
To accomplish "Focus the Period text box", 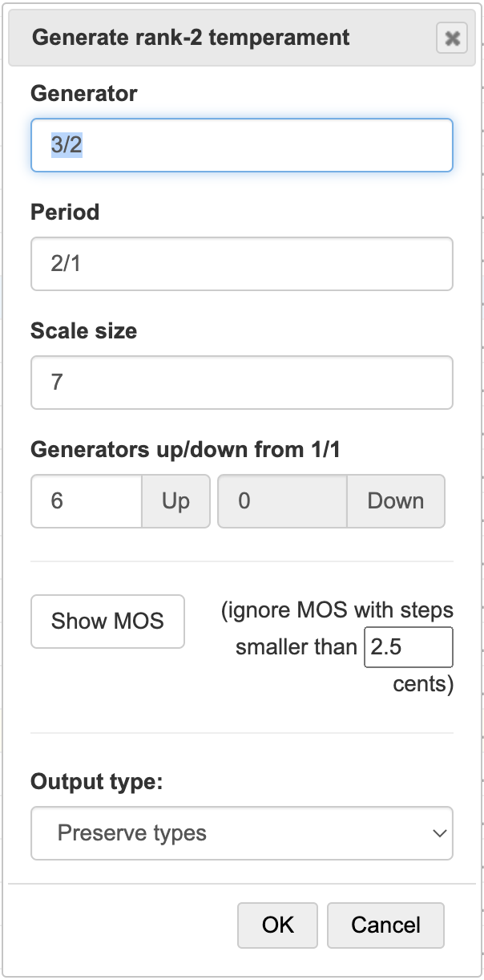I will coord(241,263).
